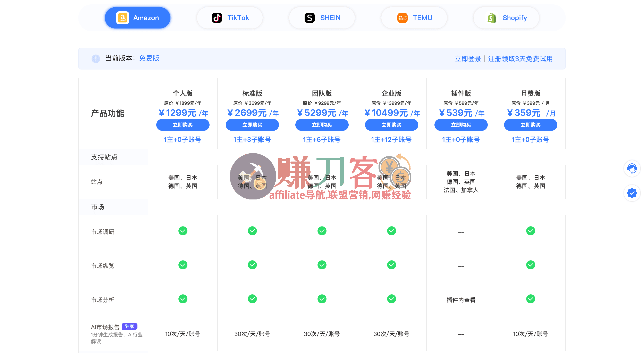644x353 pixels.
Task: Buy 月费版 with 立即购买 button
Action: coord(531,125)
